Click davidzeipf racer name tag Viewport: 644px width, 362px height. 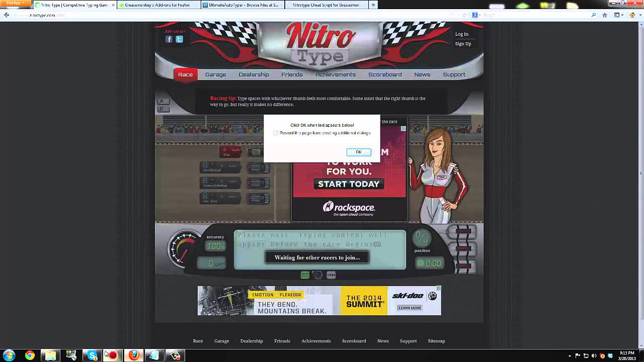click(220, 167)
